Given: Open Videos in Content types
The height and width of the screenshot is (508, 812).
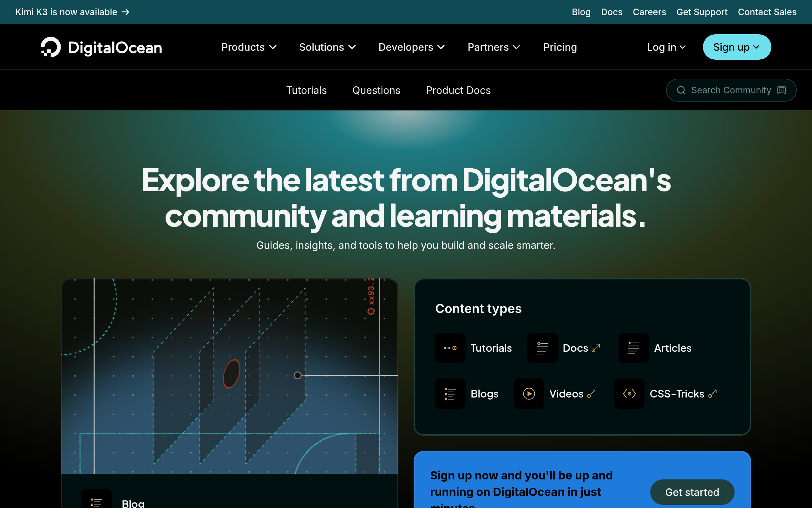Looking at the screenshot, I should [566, 393].
